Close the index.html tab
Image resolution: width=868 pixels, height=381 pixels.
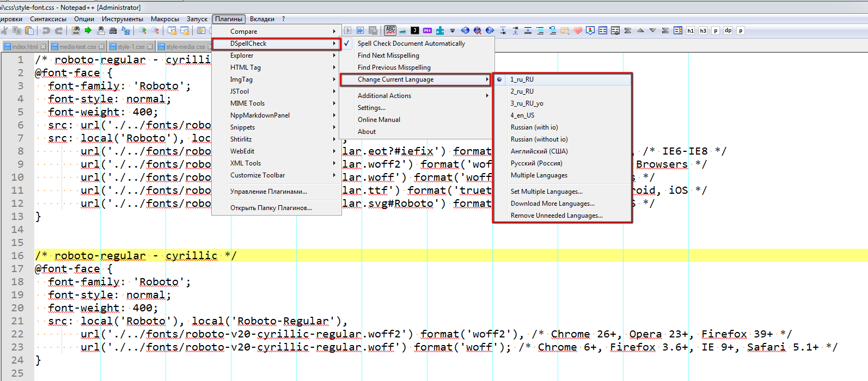point(44,47)
